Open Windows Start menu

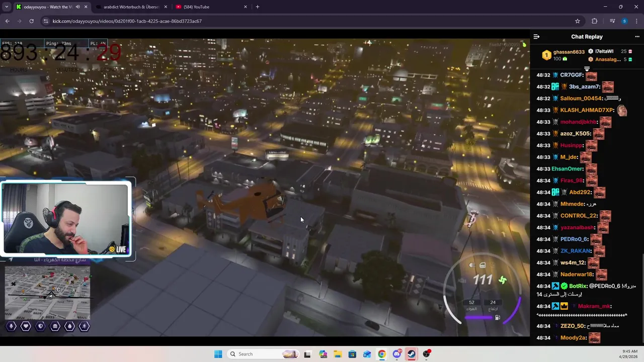218,354
